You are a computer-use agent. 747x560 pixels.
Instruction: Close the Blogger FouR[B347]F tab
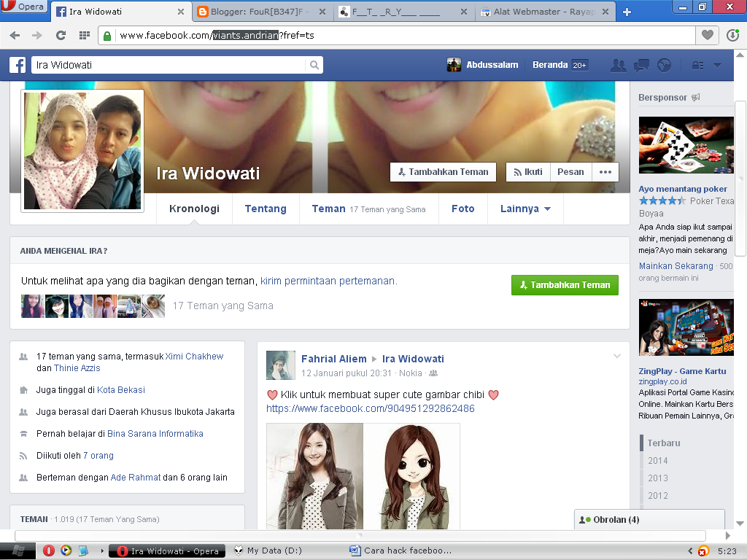[322, 12]
